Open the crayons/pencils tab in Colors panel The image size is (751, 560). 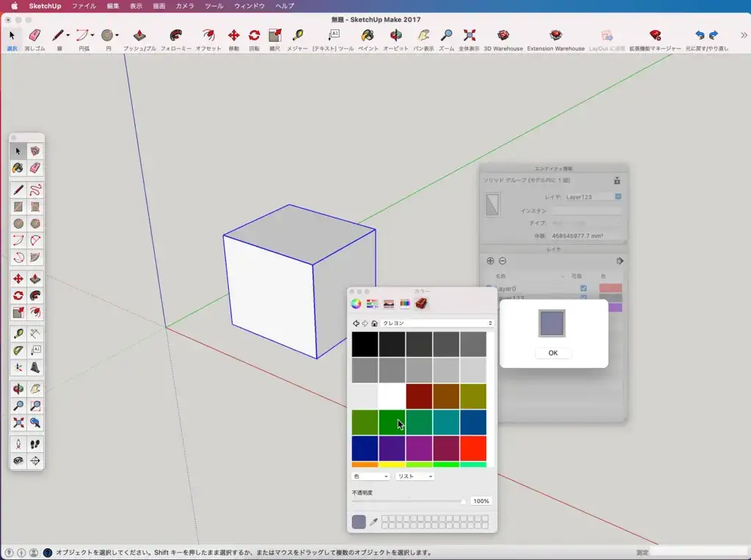(x=405, y=303)
